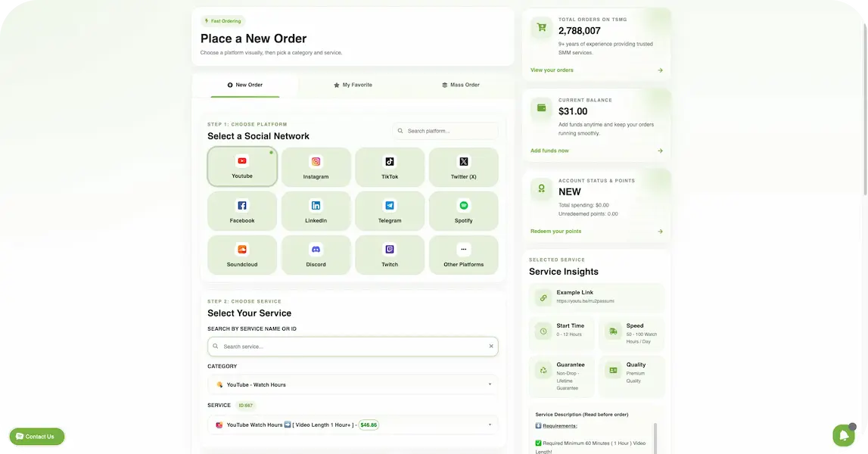Choose the Instagram platform card
Viewport: 868px width, 454px height.
(x=316, y=166)
